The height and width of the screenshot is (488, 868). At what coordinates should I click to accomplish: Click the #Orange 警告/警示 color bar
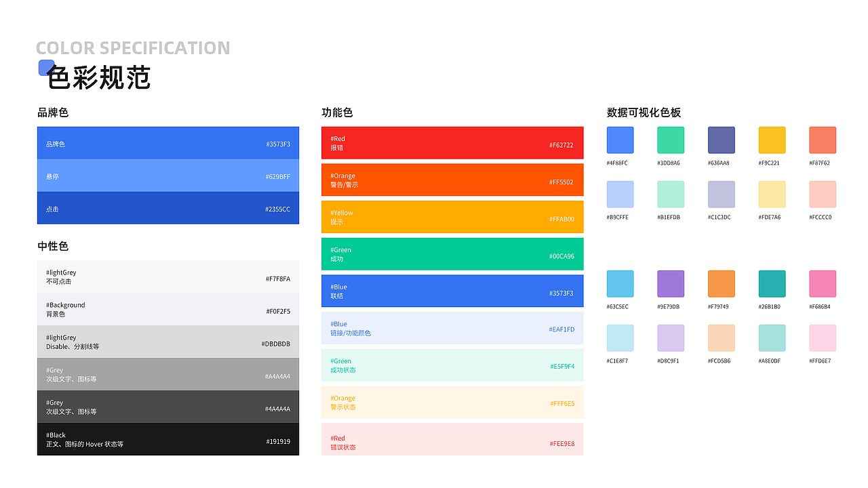point(452,180)
